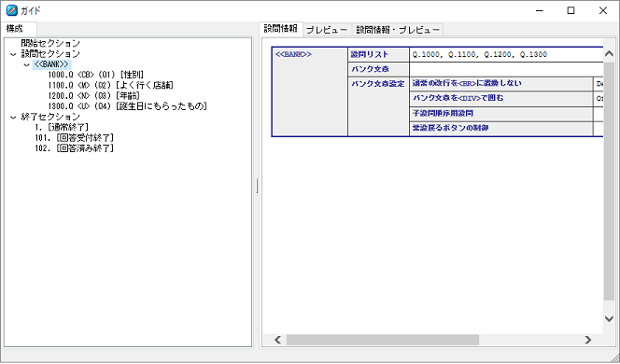620x364 pixels.
Task: Select 開始セクション in the tree
Action: (50, 44)
